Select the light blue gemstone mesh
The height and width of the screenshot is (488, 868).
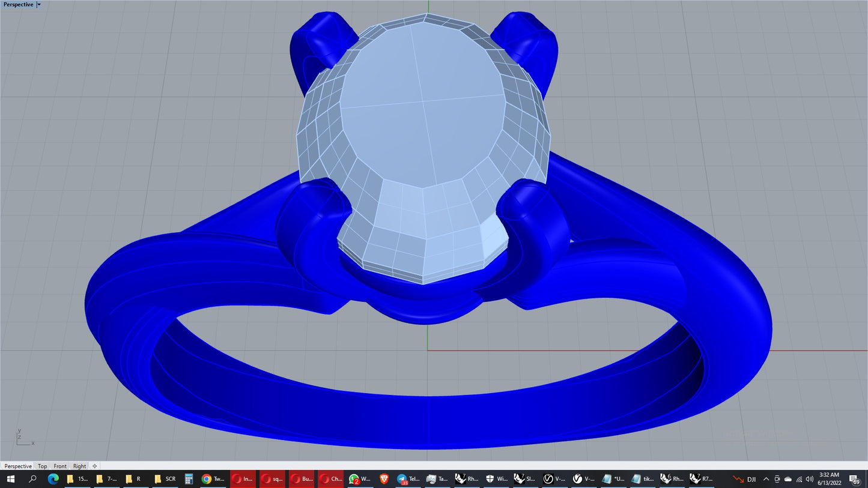422,132
